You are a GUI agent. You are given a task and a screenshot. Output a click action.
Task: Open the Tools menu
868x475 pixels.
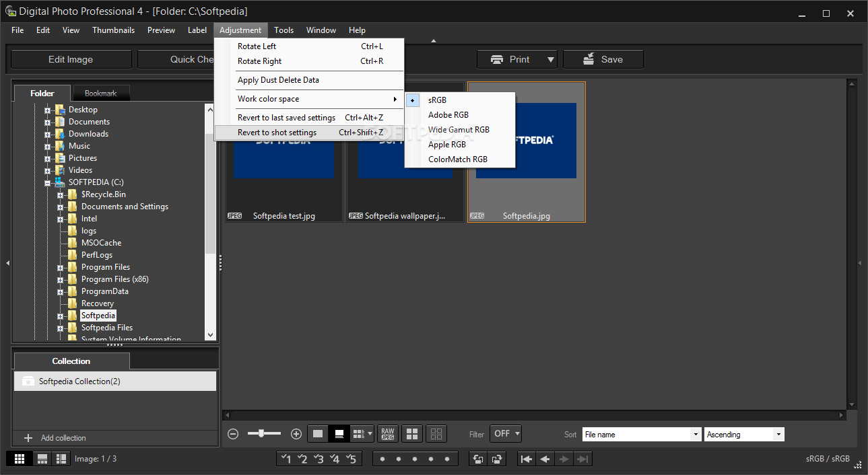[283, 30]
